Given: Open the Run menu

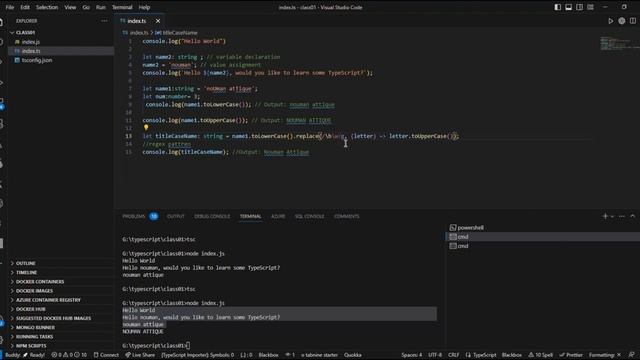Looking at the screenshot, I should tap(100, 7).
